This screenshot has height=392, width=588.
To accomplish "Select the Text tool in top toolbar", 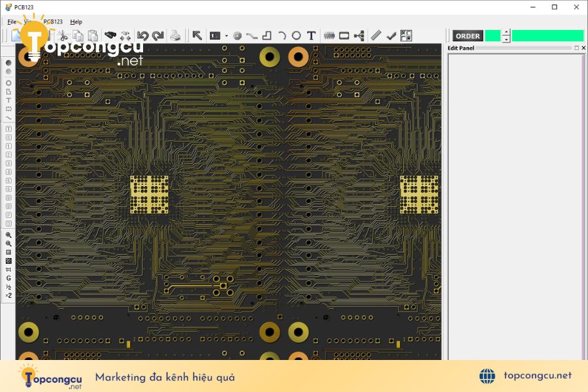I will pos(311,36).
